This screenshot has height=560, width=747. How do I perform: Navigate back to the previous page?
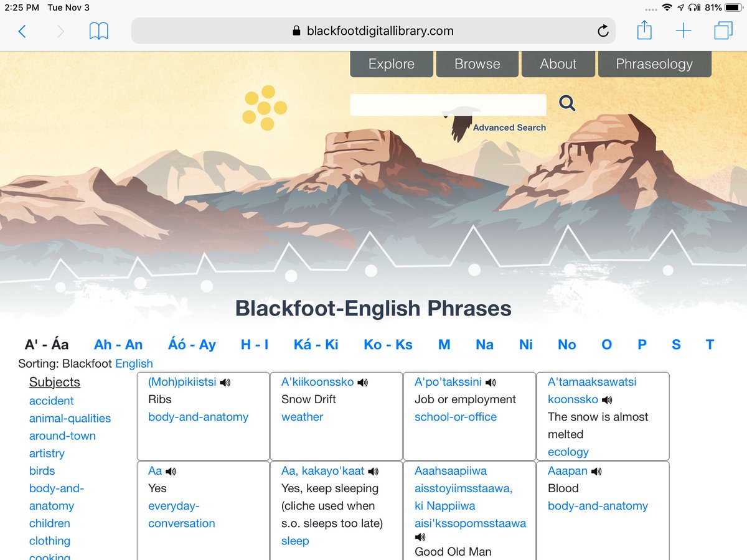point(22,30)
